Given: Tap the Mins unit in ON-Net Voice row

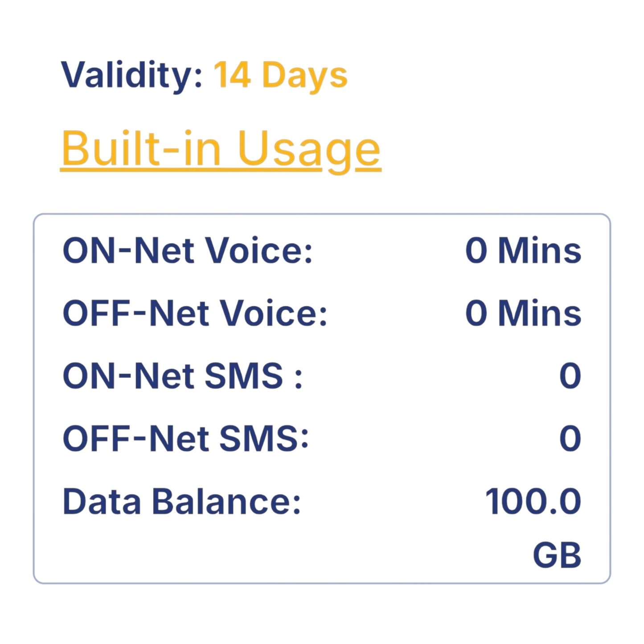Looking at the screenshot, I should [539, 250].
